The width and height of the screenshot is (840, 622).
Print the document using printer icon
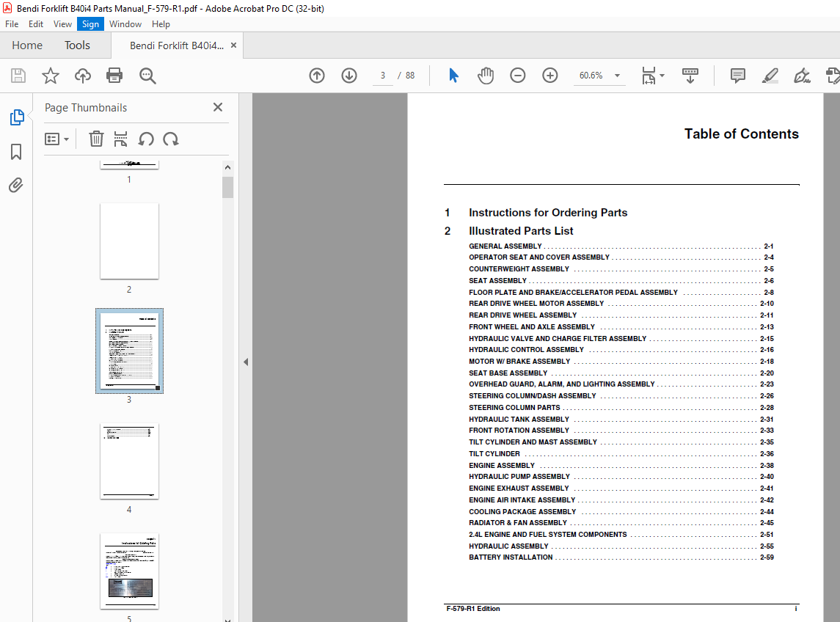pyautogui.click(x=114, y=76)
